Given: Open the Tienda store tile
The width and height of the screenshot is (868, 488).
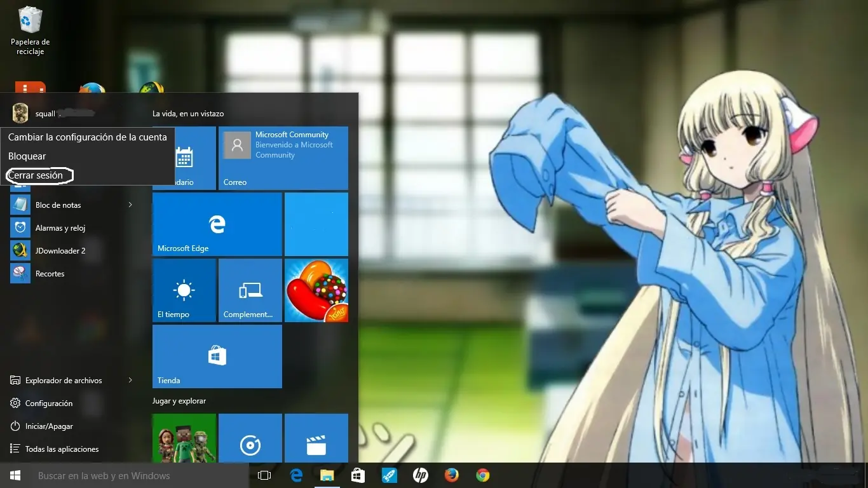Looking at the screenshot, I should point(217,356).
